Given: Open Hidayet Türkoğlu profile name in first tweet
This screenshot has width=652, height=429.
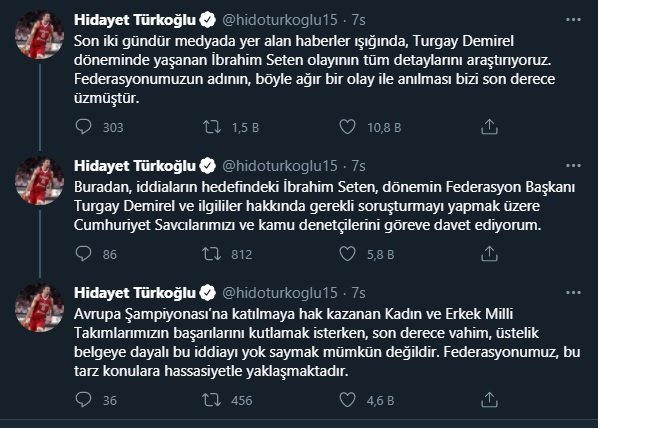Looking at the screenshot, I should pos(135,20).
